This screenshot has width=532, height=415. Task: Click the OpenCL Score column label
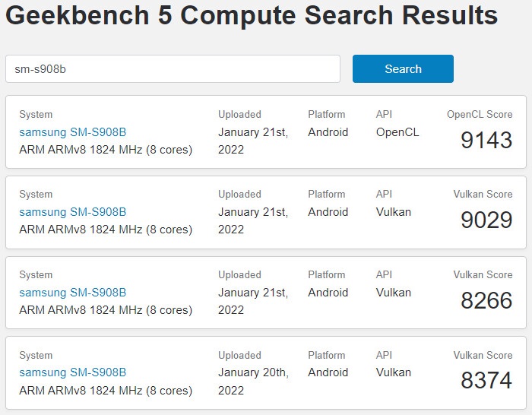point(480,114)
